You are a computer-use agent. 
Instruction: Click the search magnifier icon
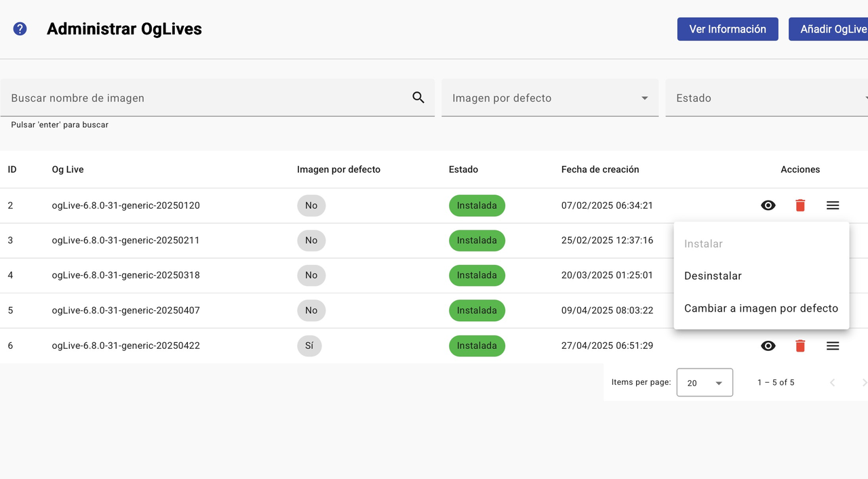tap(418, 98)
